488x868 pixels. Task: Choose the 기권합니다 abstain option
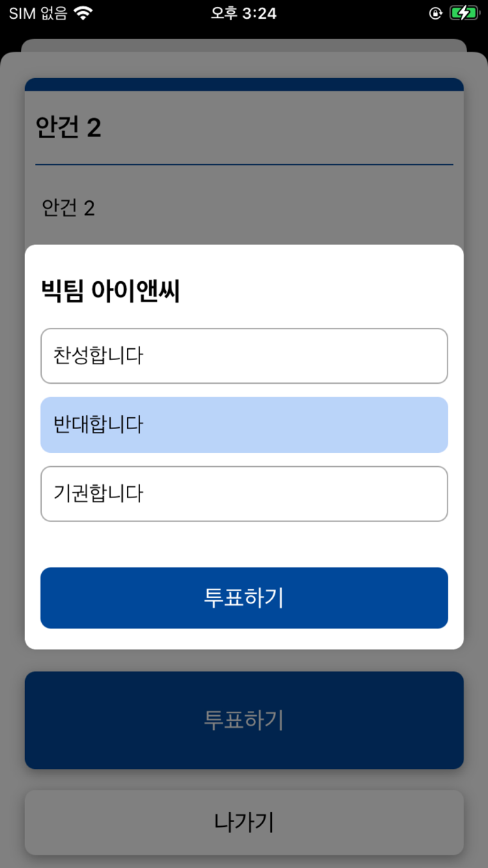244,494
